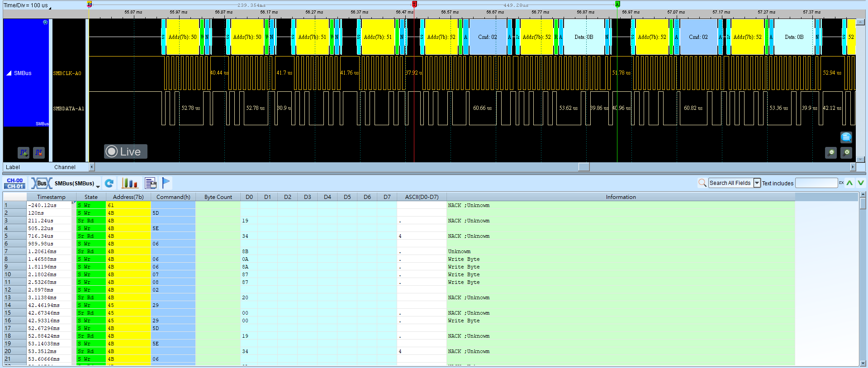
Task: Jump to next search result arrow
Action: pos(860,183)
